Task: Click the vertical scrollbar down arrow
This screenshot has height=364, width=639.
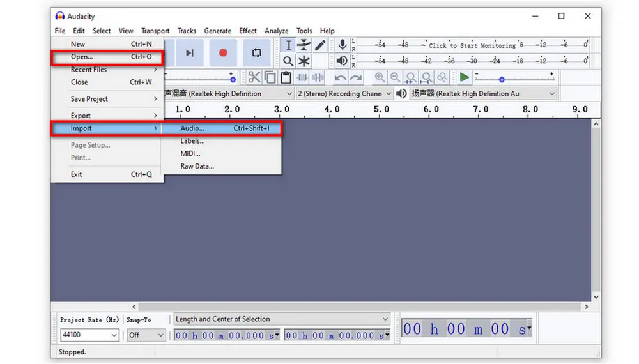Action: (596, 297)
